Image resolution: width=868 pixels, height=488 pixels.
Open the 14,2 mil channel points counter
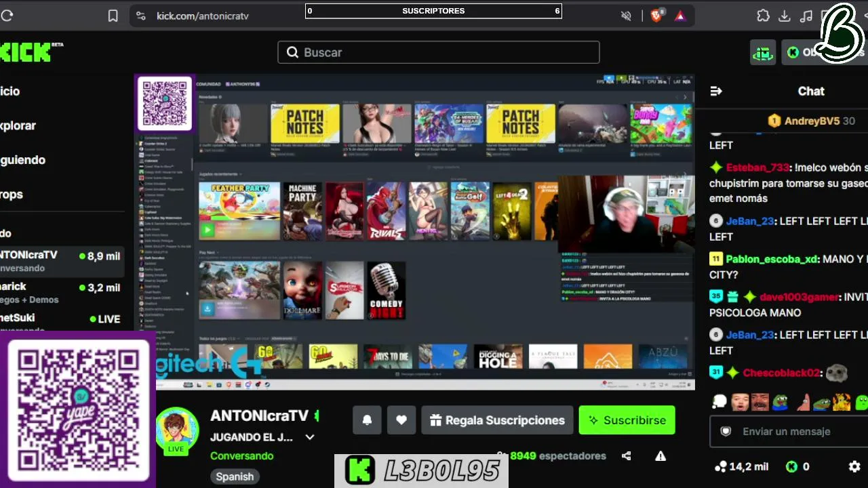(741, 466)
